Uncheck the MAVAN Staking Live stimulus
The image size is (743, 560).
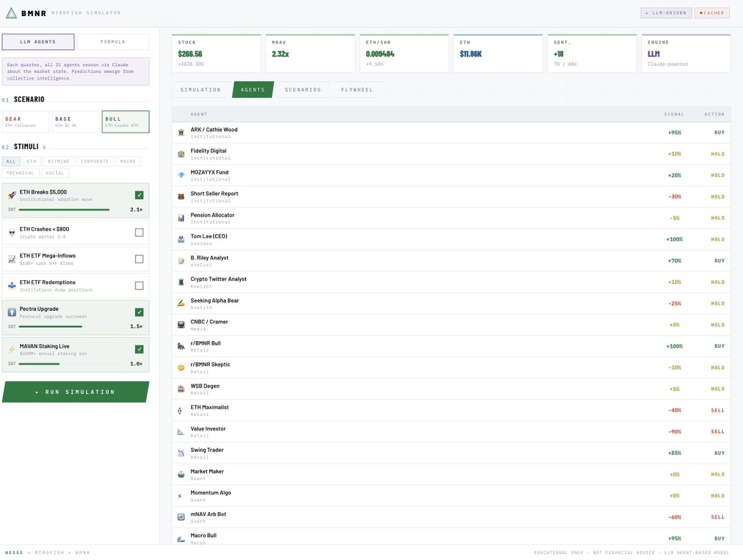tap(139, 349)
